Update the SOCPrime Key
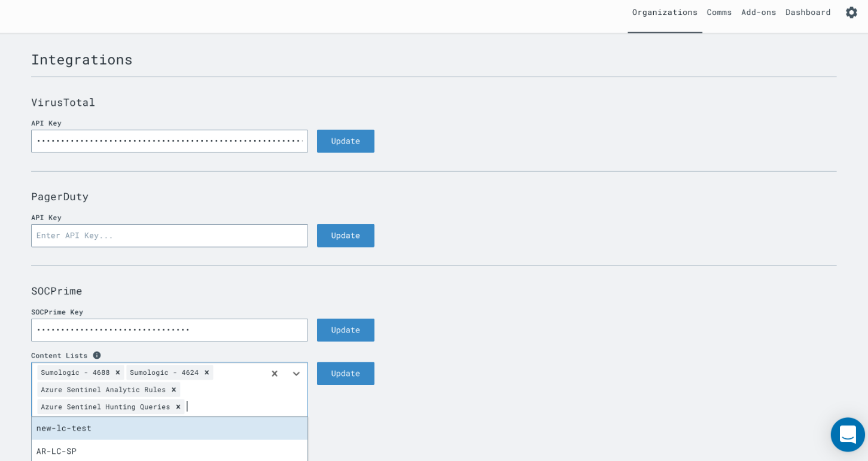 pos(346,330)
